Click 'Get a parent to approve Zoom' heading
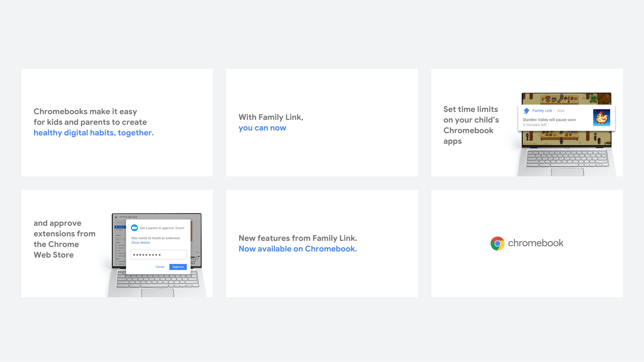This screenshot has height=362, width=644. coord(162,228)
